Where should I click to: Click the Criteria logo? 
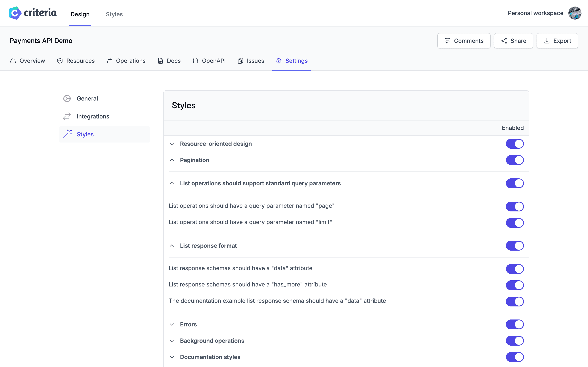[x=32, y=13]
